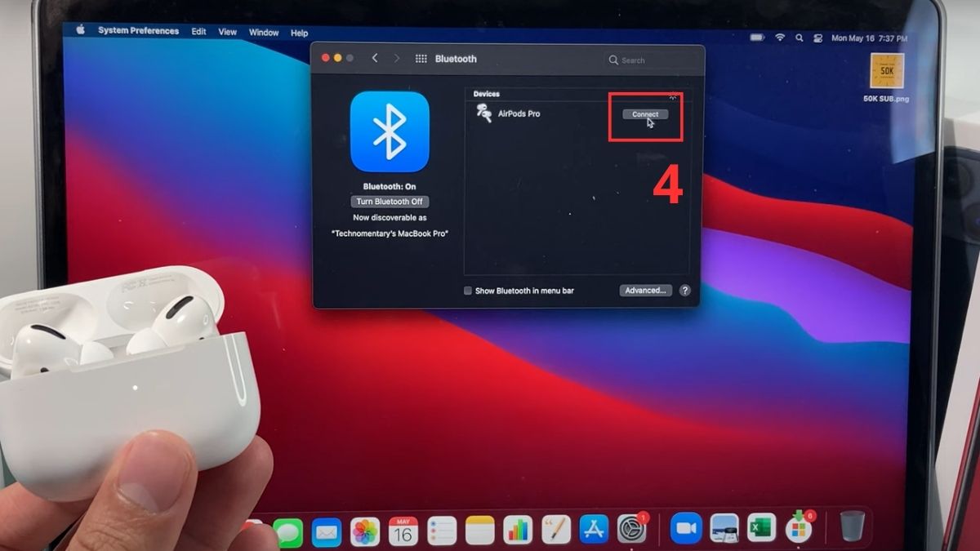
Task: Open the Window menu
Action: point(264,32)
